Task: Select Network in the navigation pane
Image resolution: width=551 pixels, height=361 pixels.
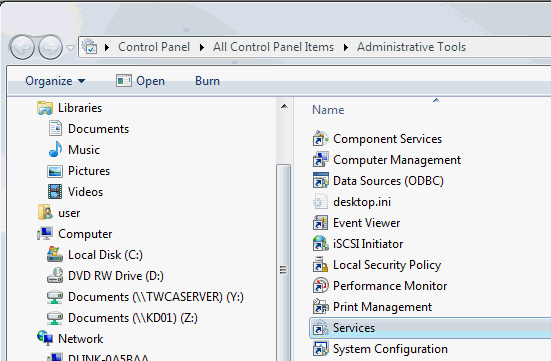Action: 80,339
